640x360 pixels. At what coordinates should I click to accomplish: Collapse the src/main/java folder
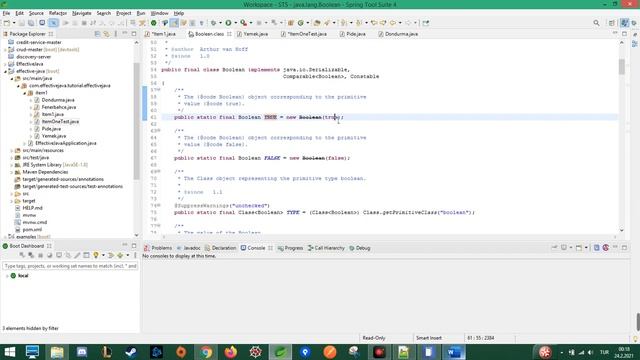click(x=12, y=78)
